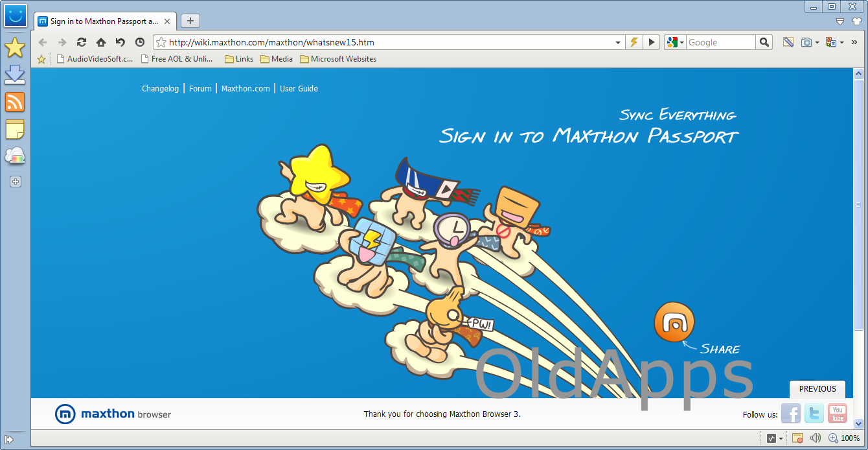The width and height of the screenshot is (868, 450).
Task: Open the Links bookmarks folder
Action: (239, 59)
